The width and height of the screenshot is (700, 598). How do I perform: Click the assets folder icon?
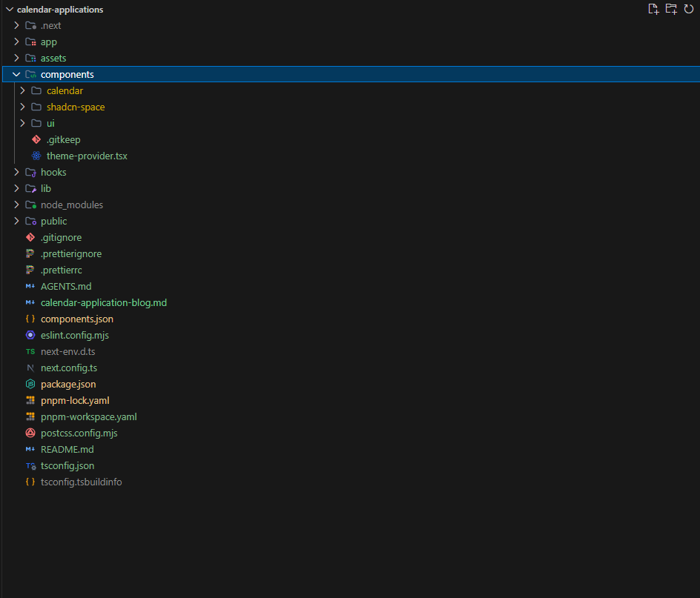point(31,58)
